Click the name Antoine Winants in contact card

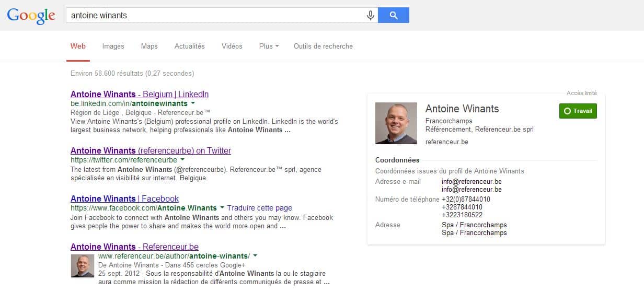(x=462, y=109)
